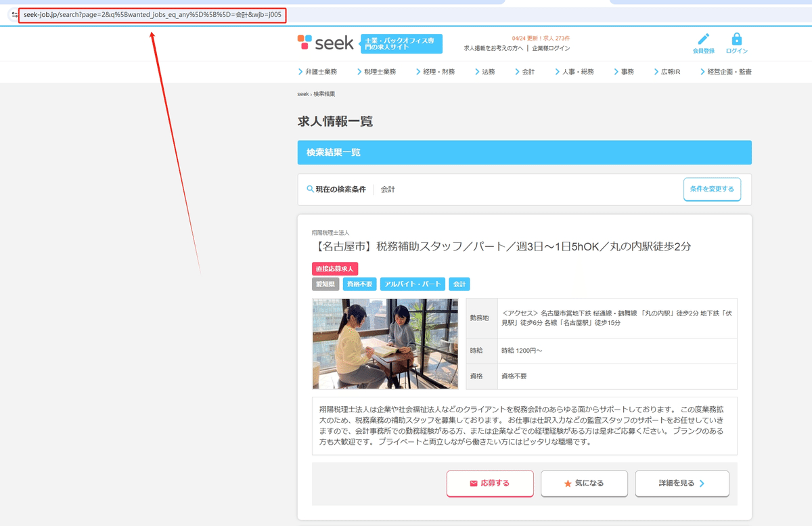Click the 資格不要 tag

tap(359, 284)
